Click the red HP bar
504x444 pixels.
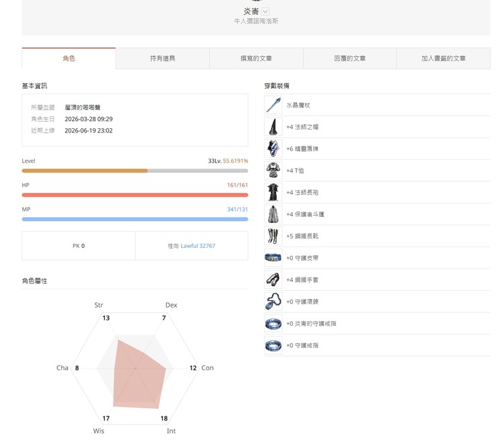click(135, 195)
